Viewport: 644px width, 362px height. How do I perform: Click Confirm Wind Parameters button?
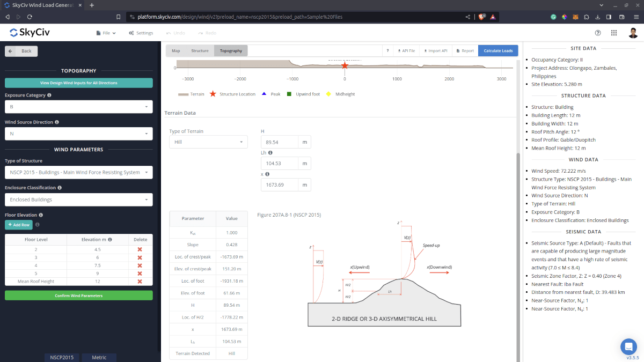tap(78, 295)
